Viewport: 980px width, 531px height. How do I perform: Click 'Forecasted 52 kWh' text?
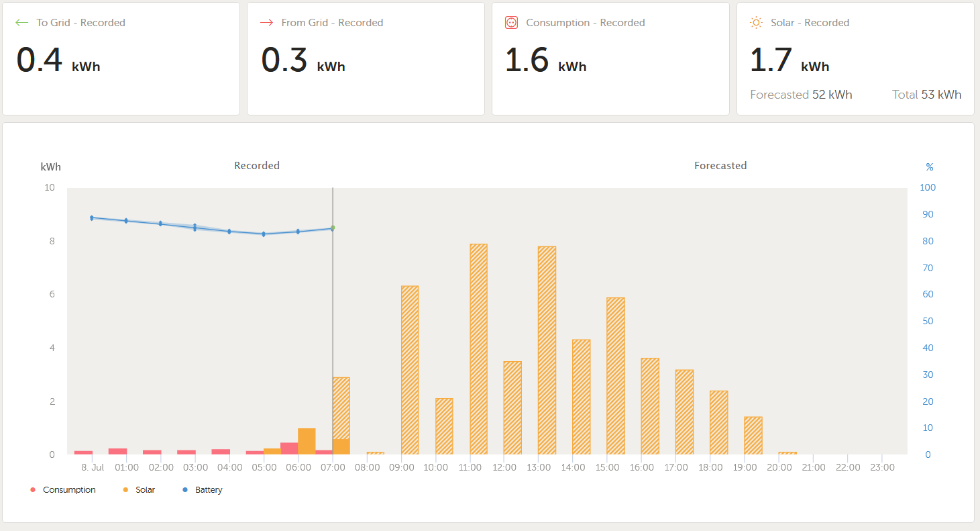coord(801,95)
